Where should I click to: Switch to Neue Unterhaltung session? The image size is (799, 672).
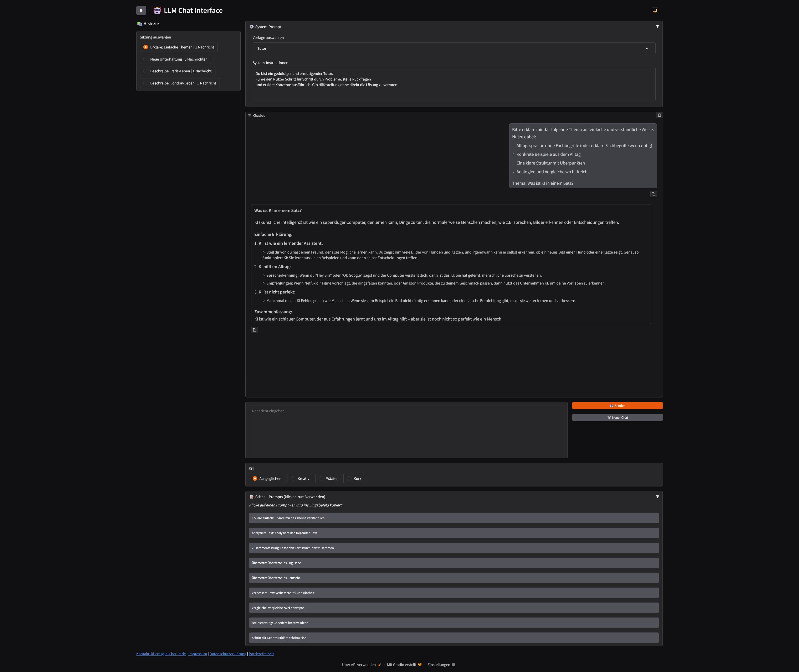(176, 59)
